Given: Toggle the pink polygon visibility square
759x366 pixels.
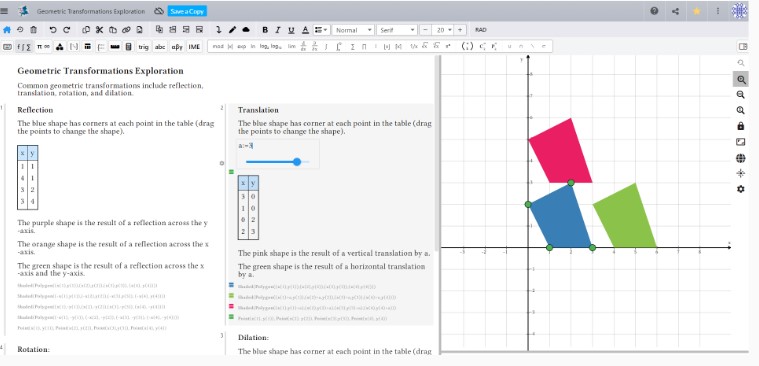Looking at the screenshot, I should tap(231, 306).
